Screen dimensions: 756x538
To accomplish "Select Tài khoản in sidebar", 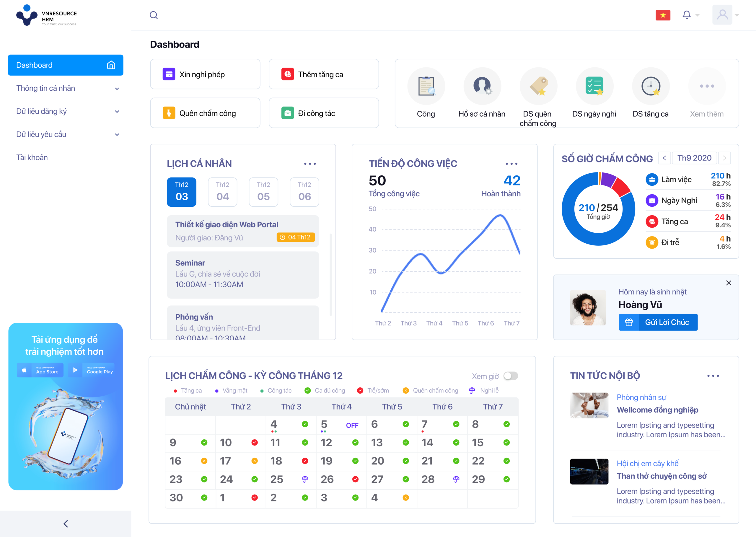I will (32, 157).
